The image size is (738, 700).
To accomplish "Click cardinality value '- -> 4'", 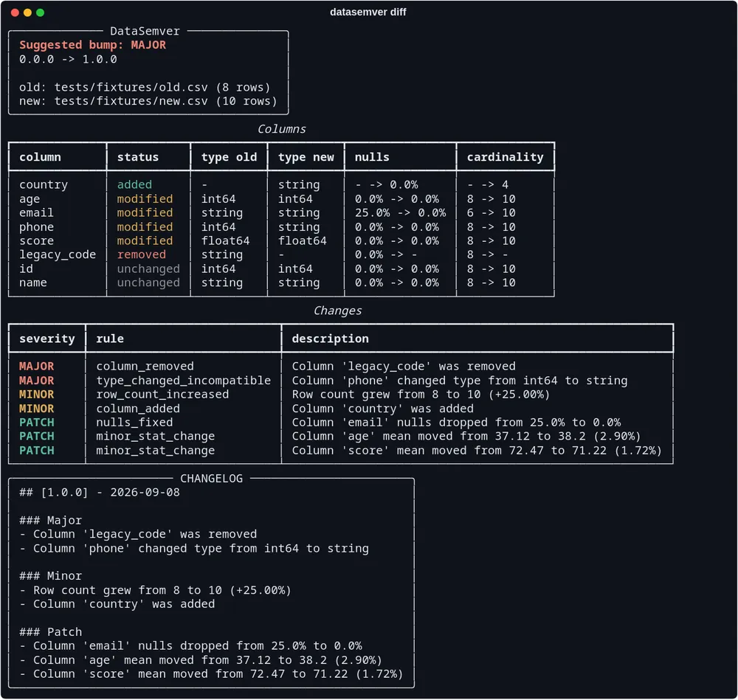I will [x=488, y=184].
